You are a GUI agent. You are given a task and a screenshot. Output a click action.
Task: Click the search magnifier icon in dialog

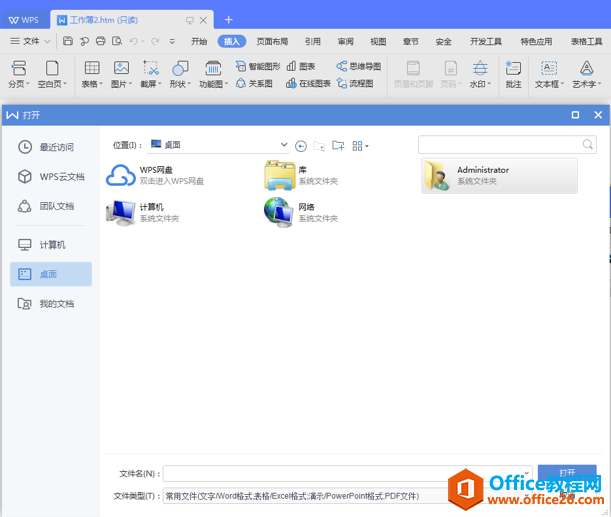588,145
